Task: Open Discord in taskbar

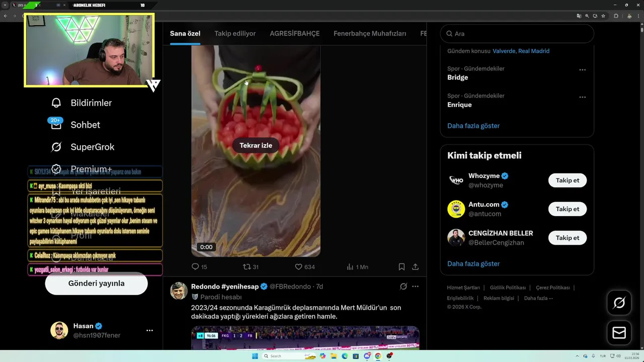Action: [368, 356]
